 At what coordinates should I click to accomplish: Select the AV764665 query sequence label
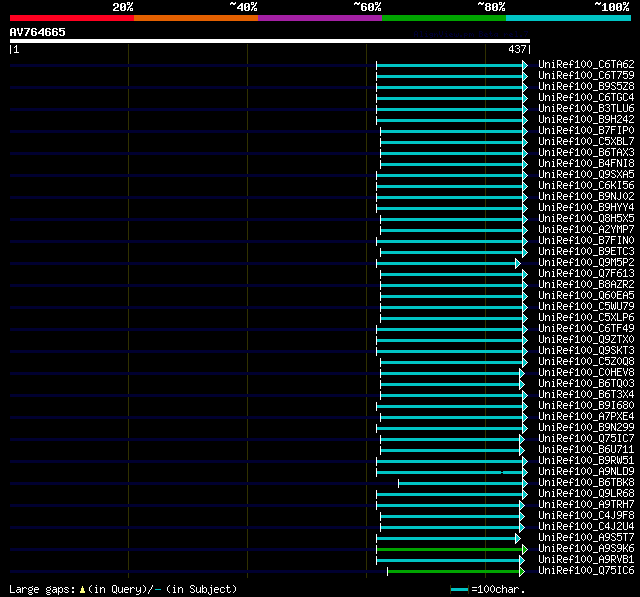(x=38, y=32)
